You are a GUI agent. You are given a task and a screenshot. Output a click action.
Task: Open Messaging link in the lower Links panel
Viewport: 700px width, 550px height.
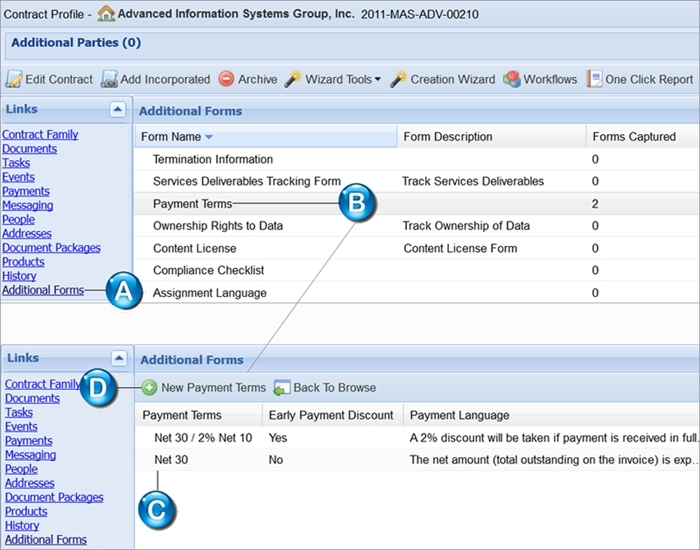coord(30,455)
